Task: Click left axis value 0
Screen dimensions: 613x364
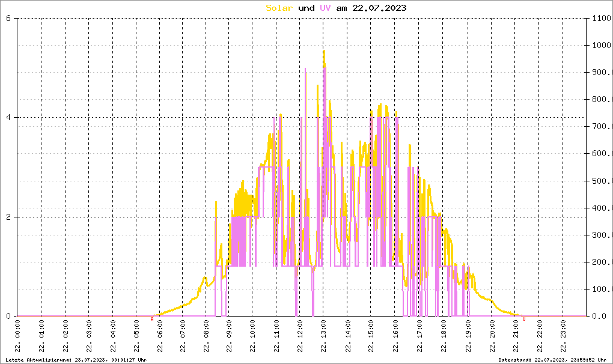Action: tap(8, 317)
